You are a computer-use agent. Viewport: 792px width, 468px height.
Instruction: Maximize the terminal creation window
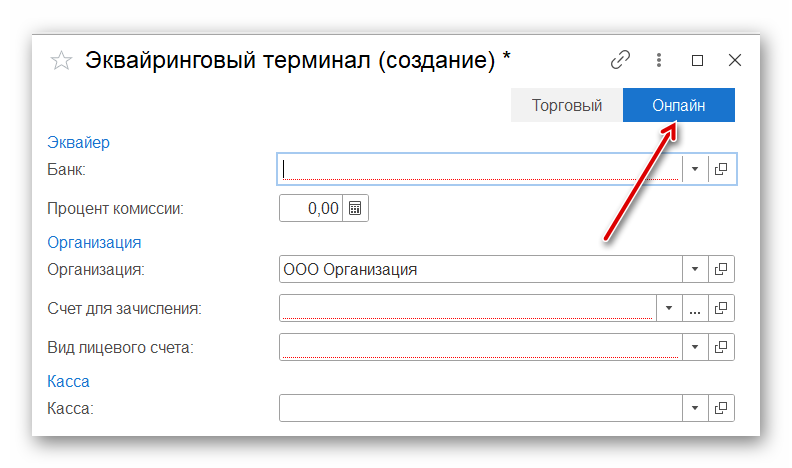tap(697, 60)
